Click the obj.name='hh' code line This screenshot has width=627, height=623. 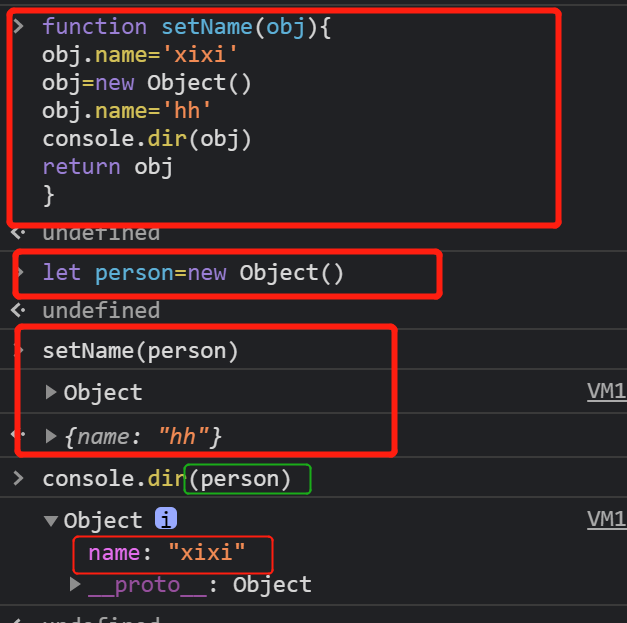pos(126,111)
